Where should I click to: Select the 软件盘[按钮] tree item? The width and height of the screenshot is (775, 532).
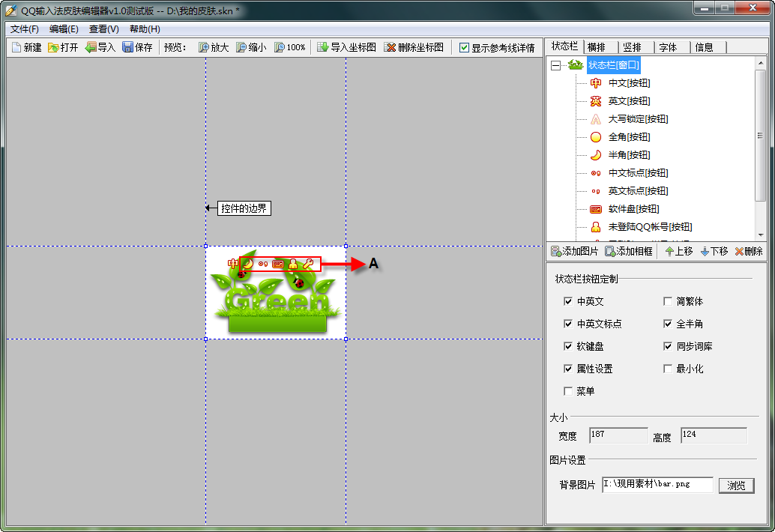pyautogui.click(x=633, y=209)
